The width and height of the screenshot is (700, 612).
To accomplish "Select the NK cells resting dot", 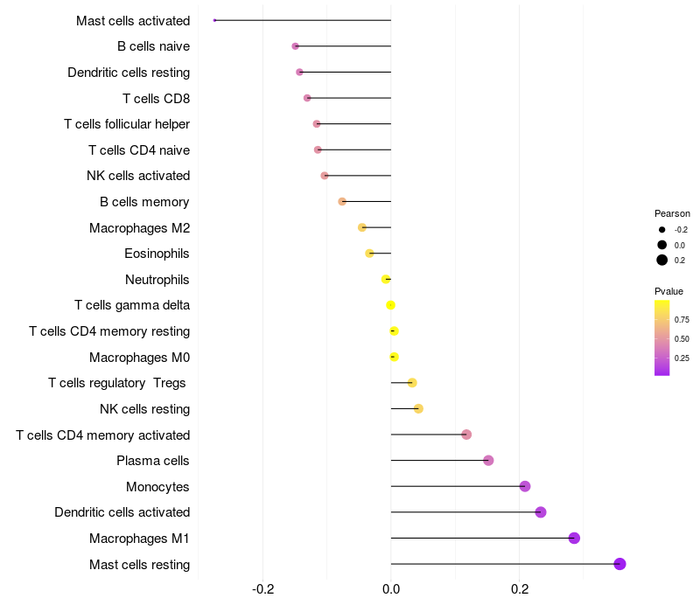I will coord(418,408).
